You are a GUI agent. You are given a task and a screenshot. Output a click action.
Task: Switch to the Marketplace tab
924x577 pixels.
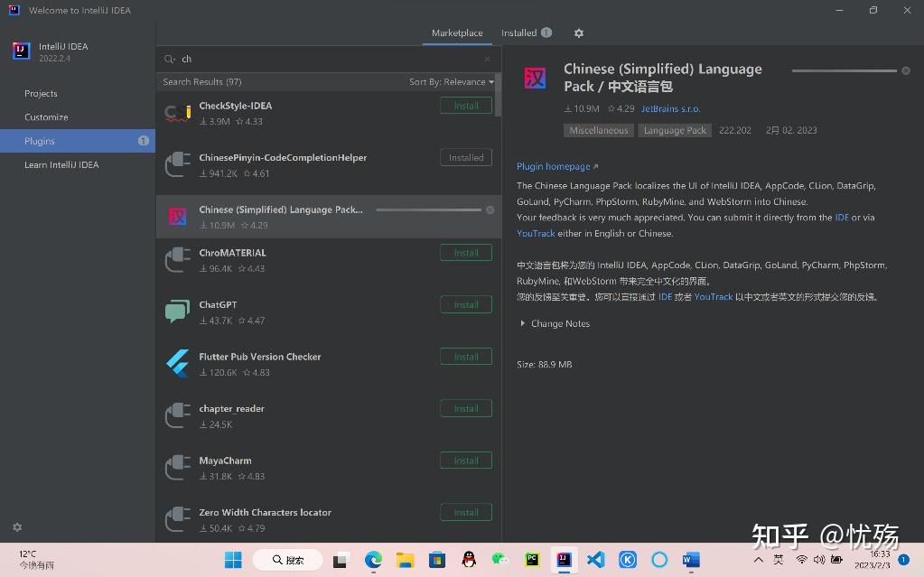click(457, 33)
